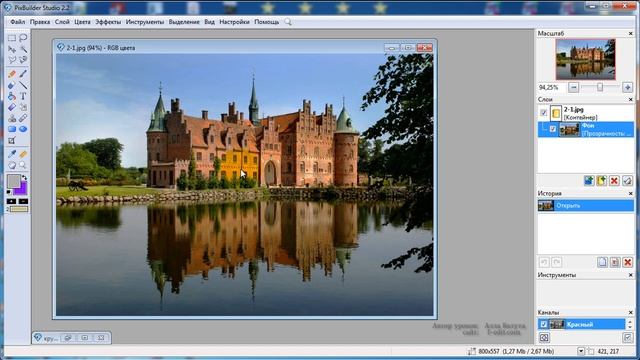Click zoom in plus button in Масштаб
The image size is (640, 360).
[627, 87]
